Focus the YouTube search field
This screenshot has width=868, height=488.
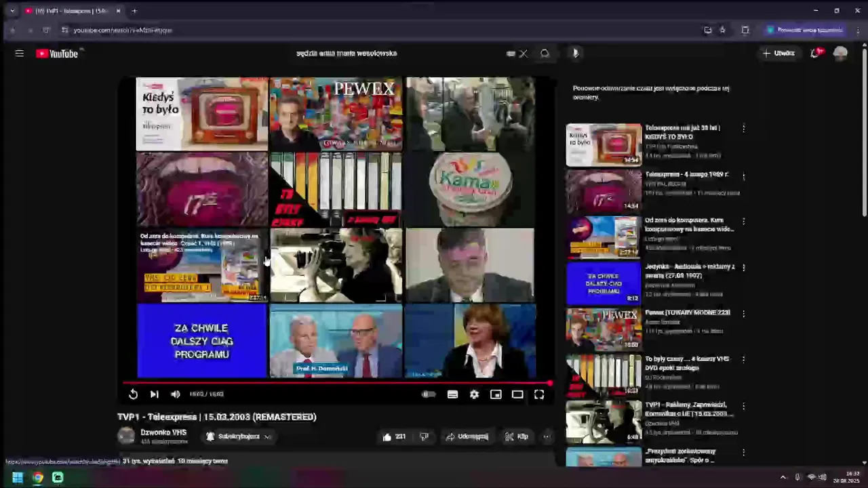click(x=400, y=54)
